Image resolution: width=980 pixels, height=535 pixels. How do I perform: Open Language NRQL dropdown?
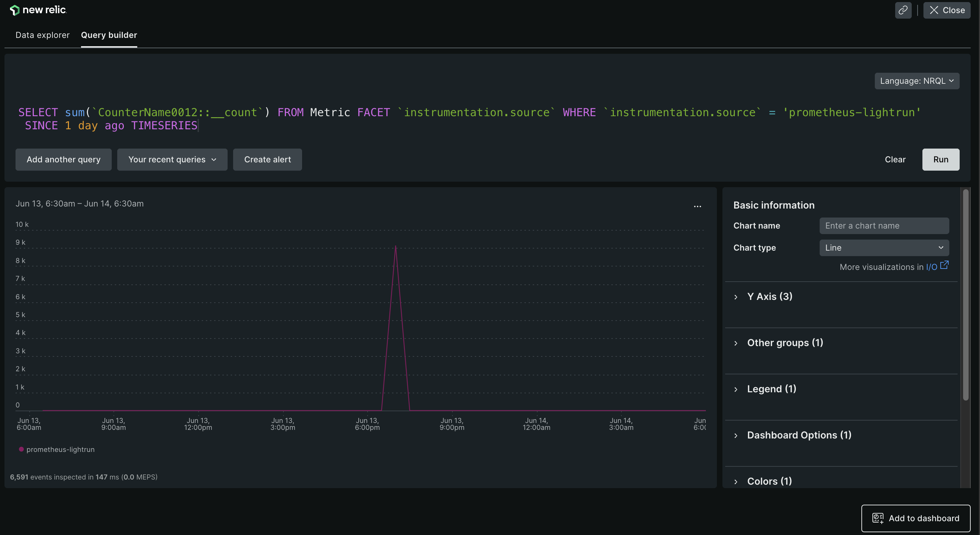[x=917, y=81]
